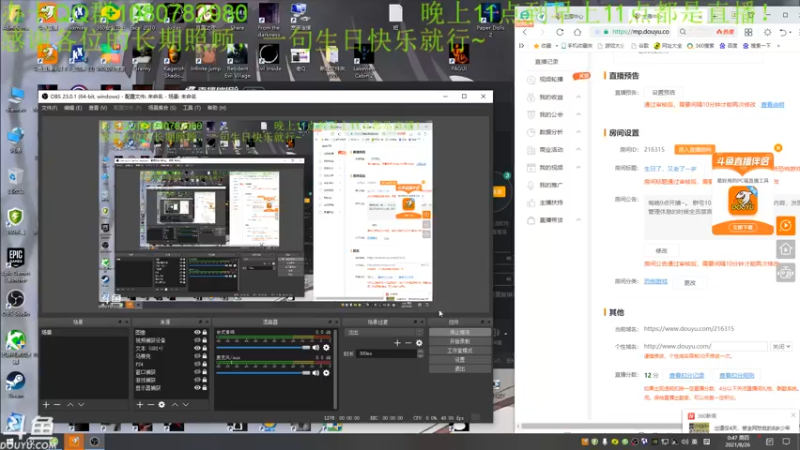The width and height of the screenshot is (800, 450).
Task: Open scene transition type dropdown
Action: tap(384, 332)
